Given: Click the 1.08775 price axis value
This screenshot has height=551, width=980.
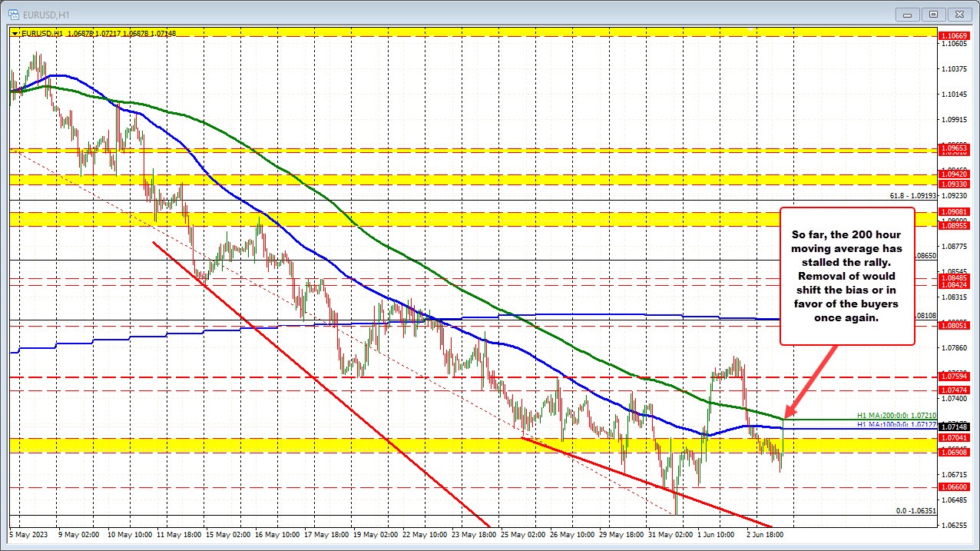Looking at the screenshot, I should [953, 246].
